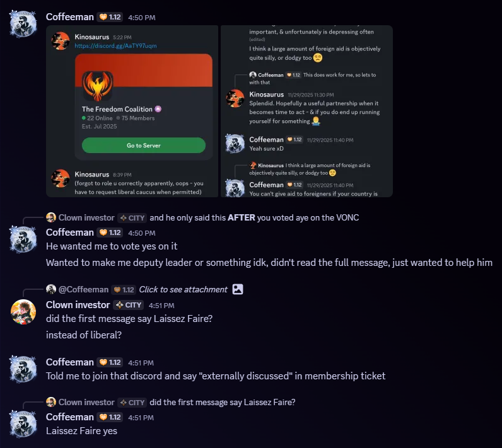
Task: Click Coffeeman's avatar on the top image message
Action: coord(23,24)
